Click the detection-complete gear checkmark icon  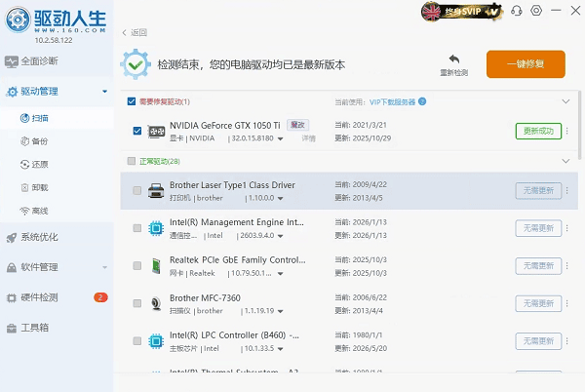136,64
